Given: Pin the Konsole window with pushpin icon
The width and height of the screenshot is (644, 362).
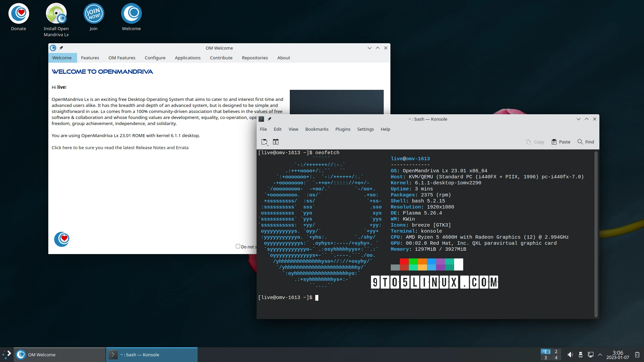Looking at the screenshot, I should coord(269,119).
